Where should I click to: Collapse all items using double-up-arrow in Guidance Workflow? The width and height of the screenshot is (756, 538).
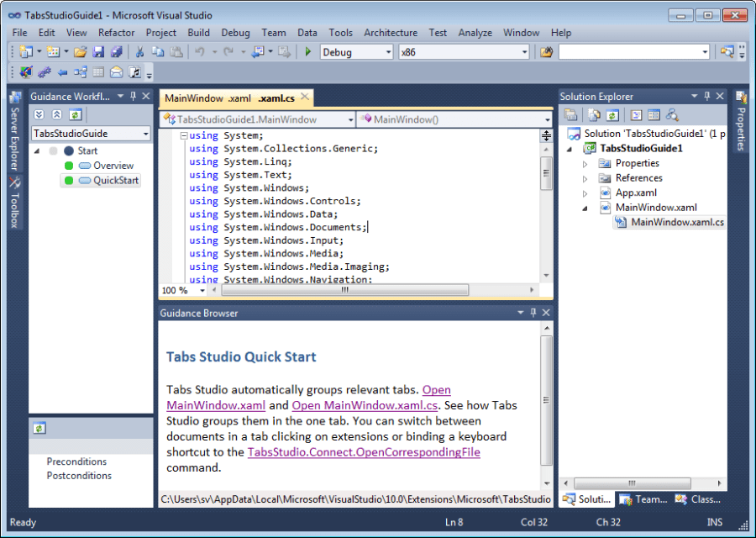[x=57, y=115]
